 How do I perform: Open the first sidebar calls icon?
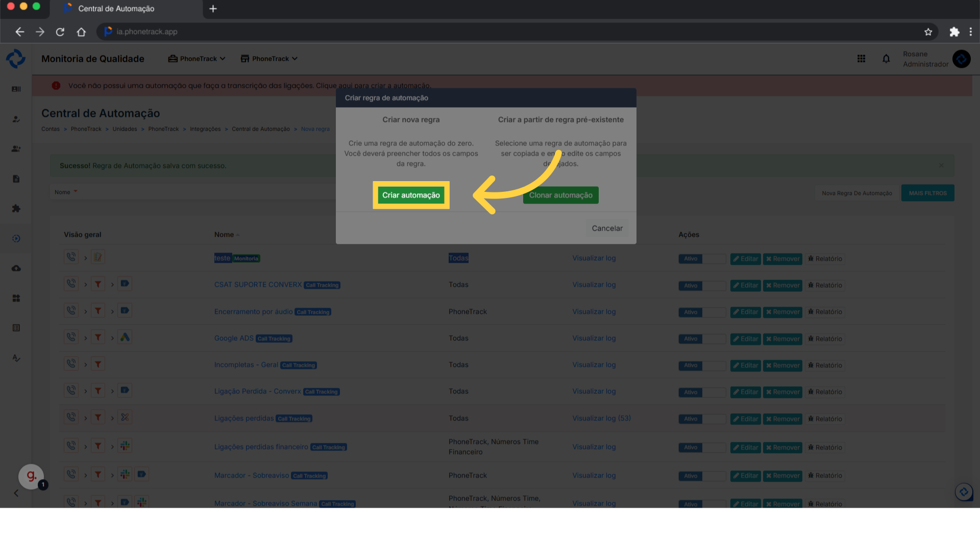(16, 89)
